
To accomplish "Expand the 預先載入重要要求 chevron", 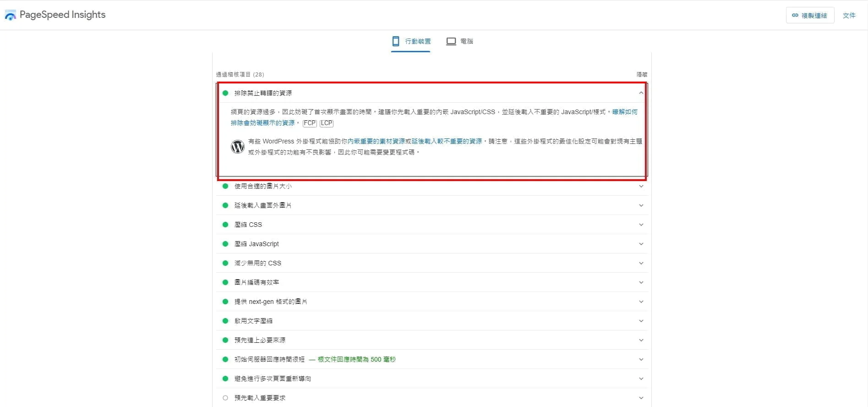I will pos(641,398).
